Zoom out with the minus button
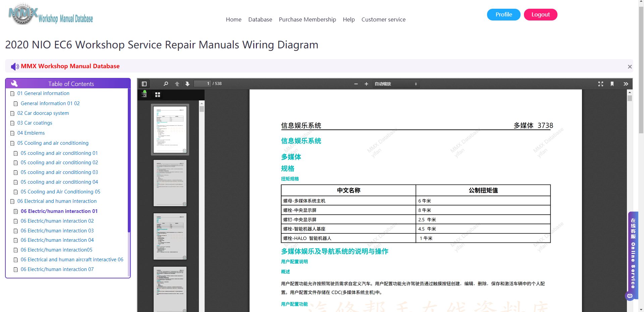The width and height of the screenshot is (644, 312). (x=356, y=84)
